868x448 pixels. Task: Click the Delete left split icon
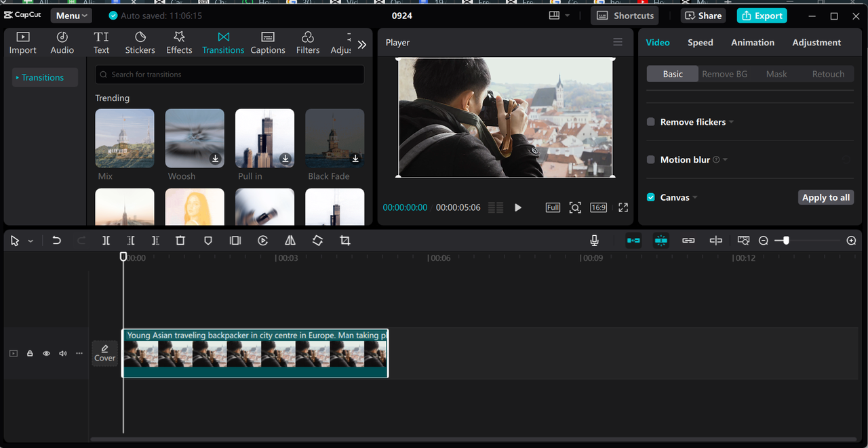[131, 241]
